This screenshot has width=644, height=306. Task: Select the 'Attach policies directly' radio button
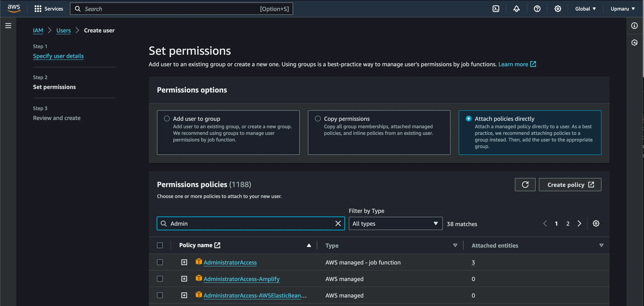tap(468, 118)
